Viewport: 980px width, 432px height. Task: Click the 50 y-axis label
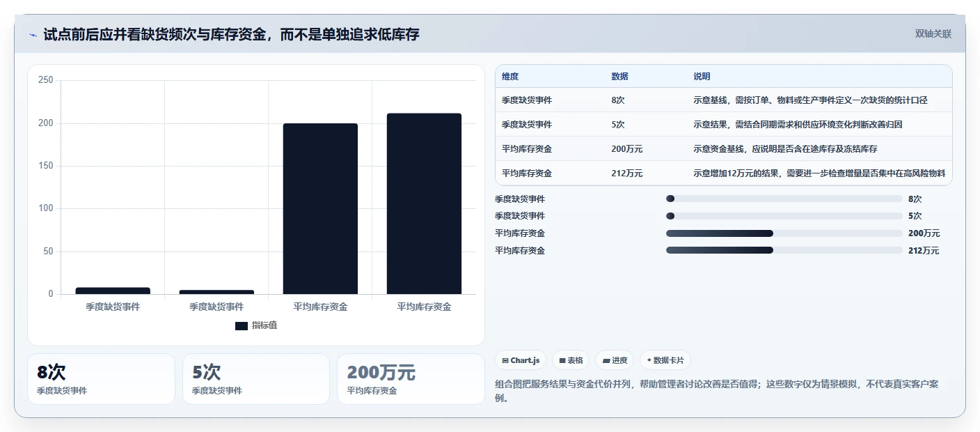pyautogui.click(x=48, y=252)
